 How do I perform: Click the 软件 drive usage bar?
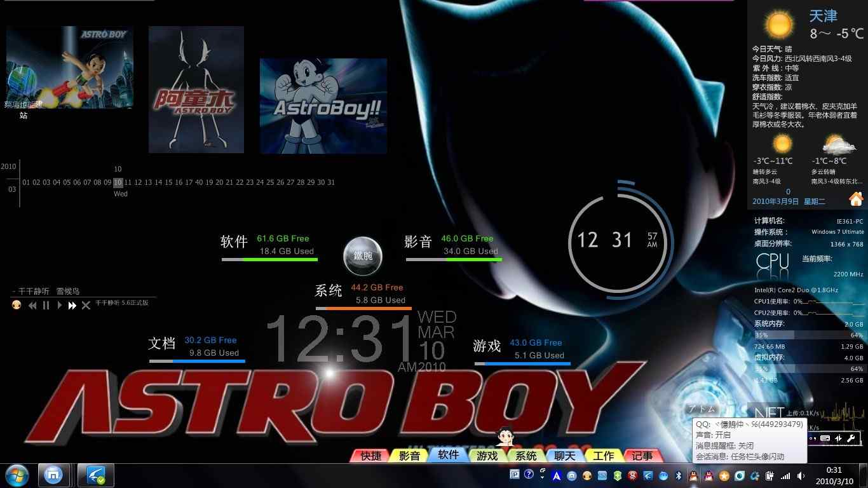coord(269,259)
